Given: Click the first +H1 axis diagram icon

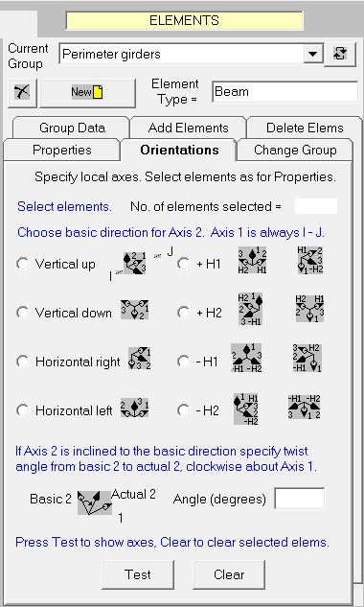Looking at the screenshot, I should click(253, 260).
